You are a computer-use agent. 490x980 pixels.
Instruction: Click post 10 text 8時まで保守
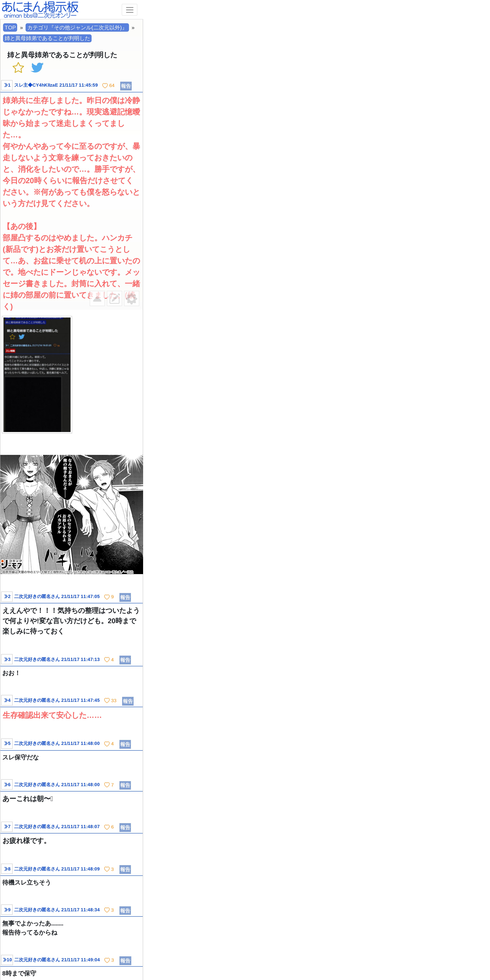pyautogui.click(x=19, y=973)
